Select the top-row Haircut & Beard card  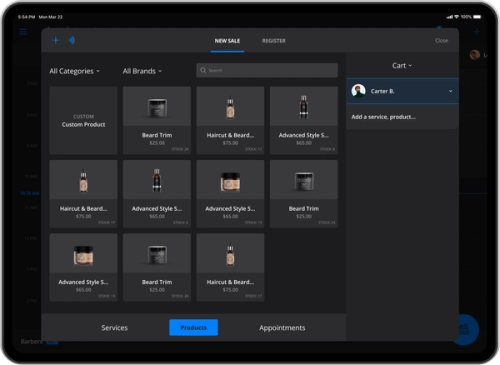click(x=230, y=121)
